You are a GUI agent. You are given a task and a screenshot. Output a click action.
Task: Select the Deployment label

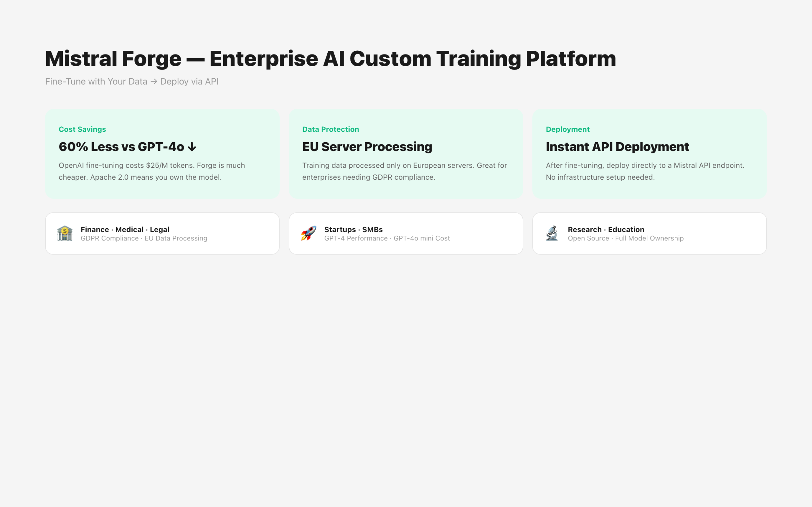click(567, 129)
